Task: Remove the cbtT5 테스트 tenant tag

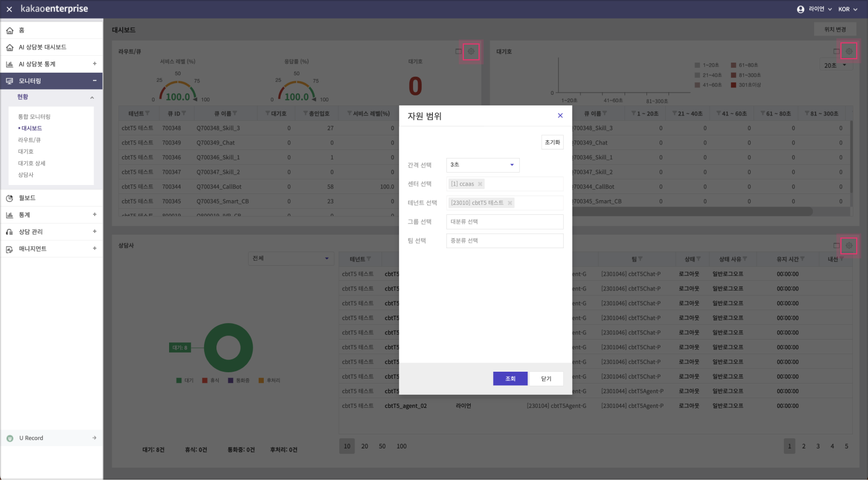Action: (510, 203)
